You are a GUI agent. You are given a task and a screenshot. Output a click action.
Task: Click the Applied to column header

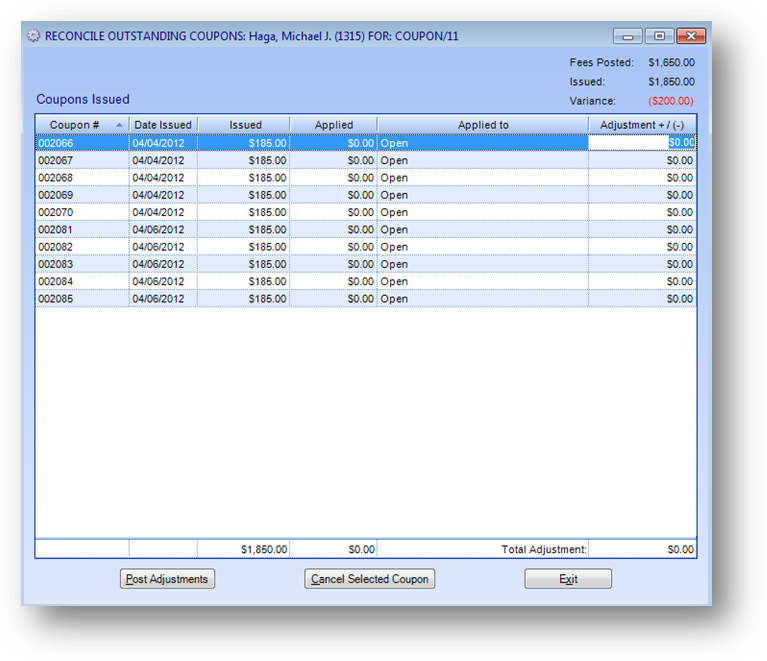(x=483, y=125)
